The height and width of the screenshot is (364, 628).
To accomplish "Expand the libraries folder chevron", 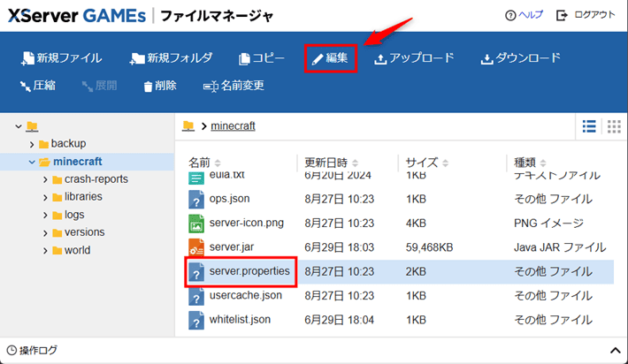I will click(x=45, y=197).
